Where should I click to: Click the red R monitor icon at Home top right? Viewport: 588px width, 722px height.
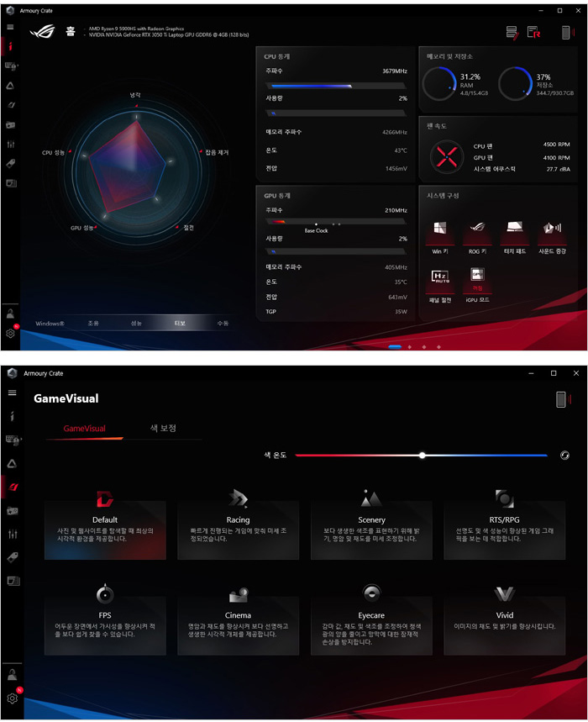pyautogui.click(x=533, y=32)
